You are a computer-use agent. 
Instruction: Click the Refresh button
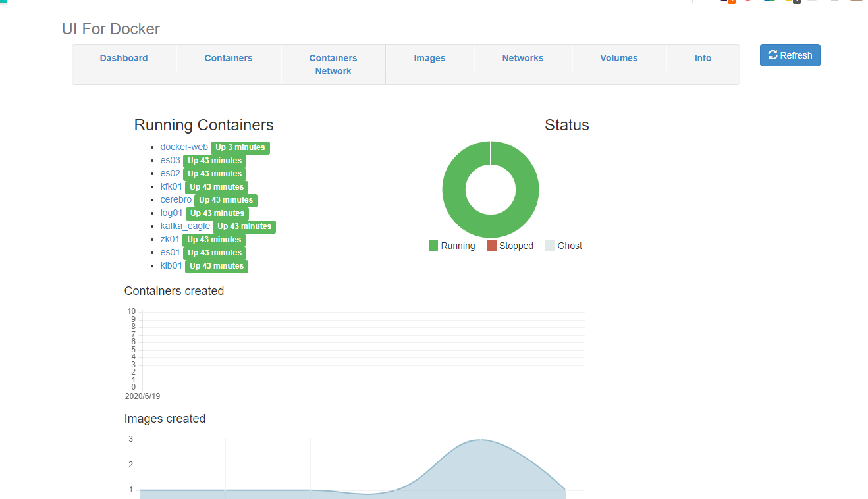click(x=790, y=55)
